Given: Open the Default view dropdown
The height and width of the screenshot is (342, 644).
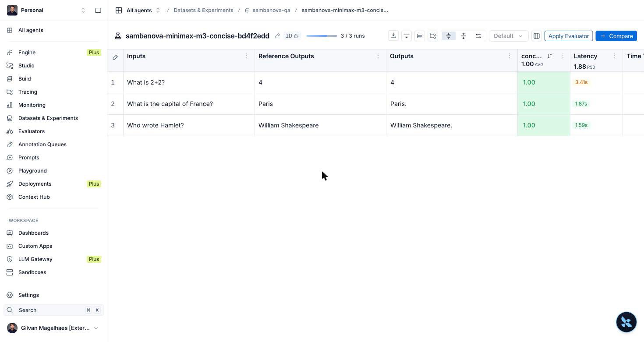Looking at the screenshot, I should [x=508, y=36].
